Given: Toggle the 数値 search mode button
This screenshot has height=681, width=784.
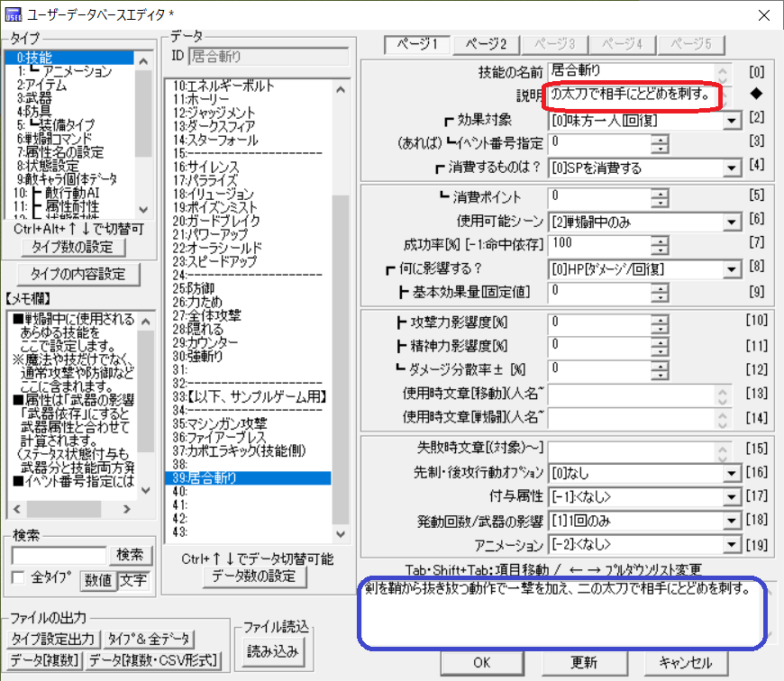Looking at the screenshot, I should coord(98,580).
